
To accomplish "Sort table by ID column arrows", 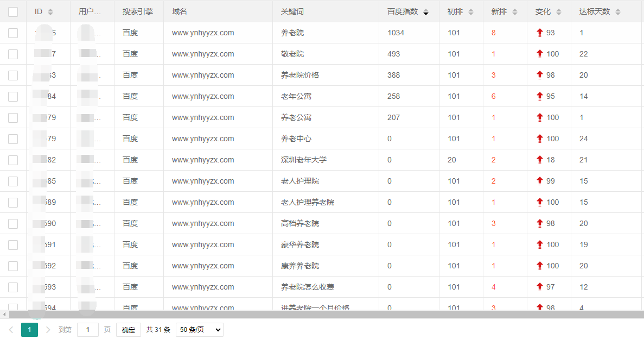I will (x=50, y=12).
